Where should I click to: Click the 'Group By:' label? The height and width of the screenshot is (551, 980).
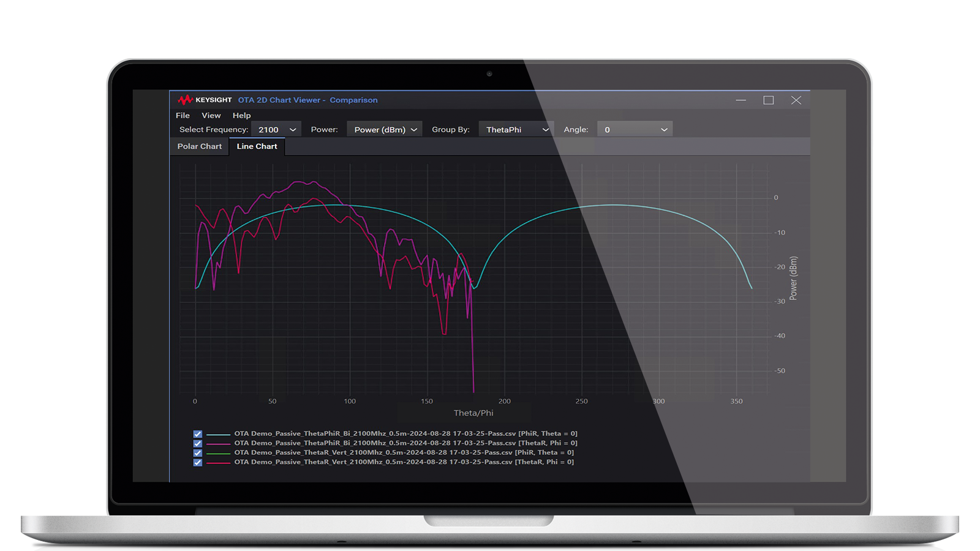tap(451, 129)
